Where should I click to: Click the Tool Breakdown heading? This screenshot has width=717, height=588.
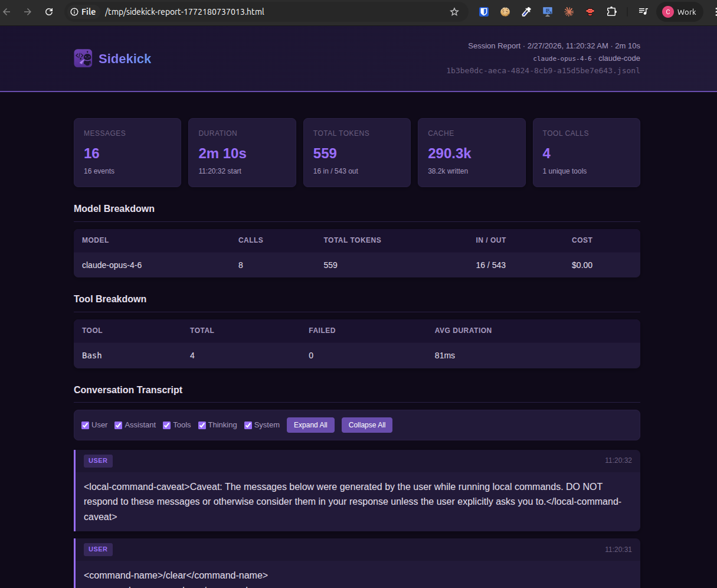pyautogui.click(x=110, y=299)
